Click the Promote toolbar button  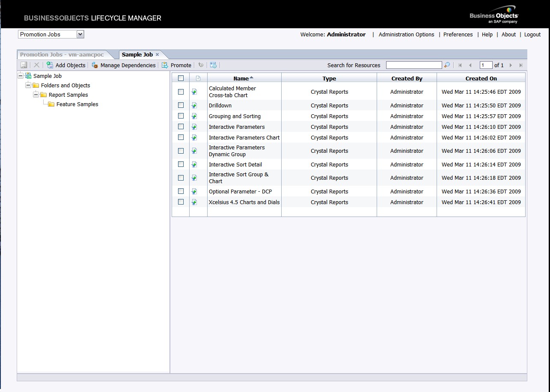176,65
